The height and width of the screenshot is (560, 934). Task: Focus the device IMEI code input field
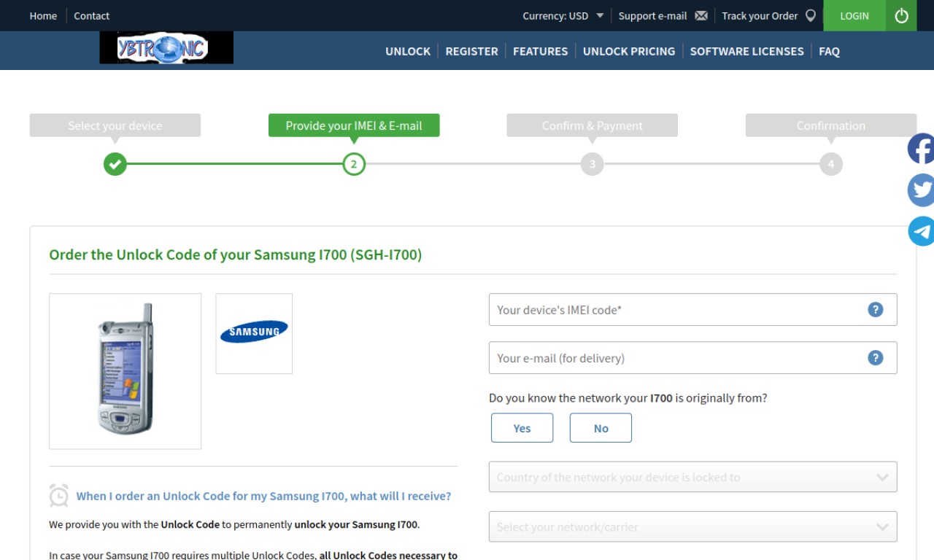[x=692, y=309]
